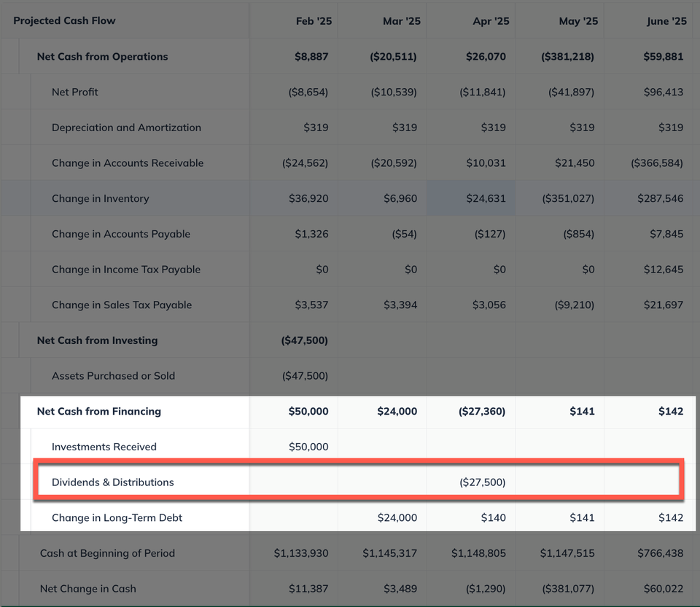Screen dimensions: 700x607
Task: Select the June '25 Cash at Beginning $766,438
Action: click(x=661, y=553)
